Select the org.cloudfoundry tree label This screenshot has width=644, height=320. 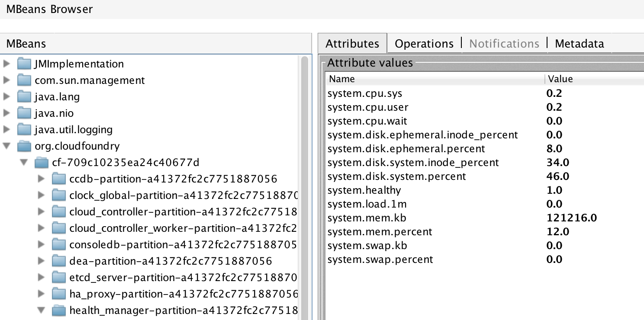(77, 146)
